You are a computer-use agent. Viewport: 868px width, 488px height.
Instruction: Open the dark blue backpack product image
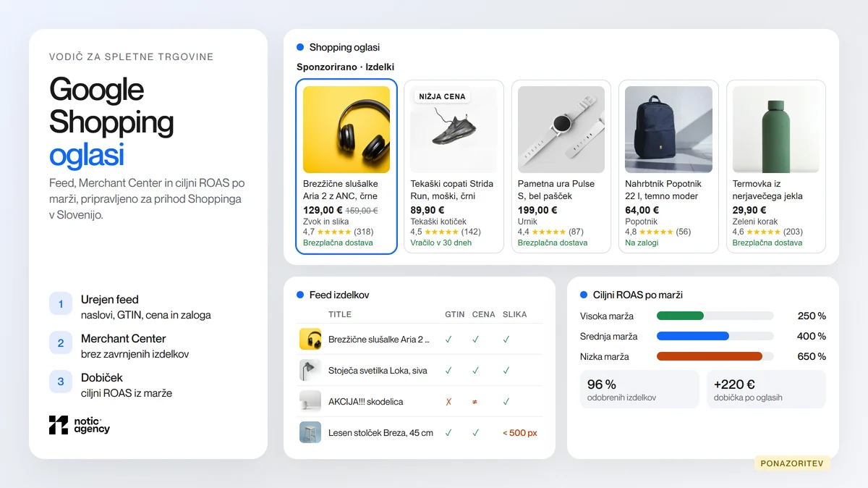click(x=668, y=130)
